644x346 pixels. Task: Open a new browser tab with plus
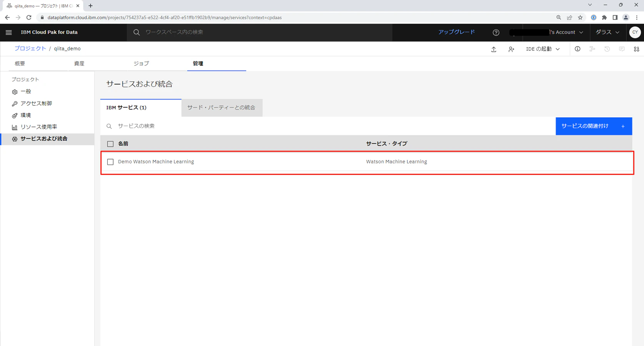point(90,6)
